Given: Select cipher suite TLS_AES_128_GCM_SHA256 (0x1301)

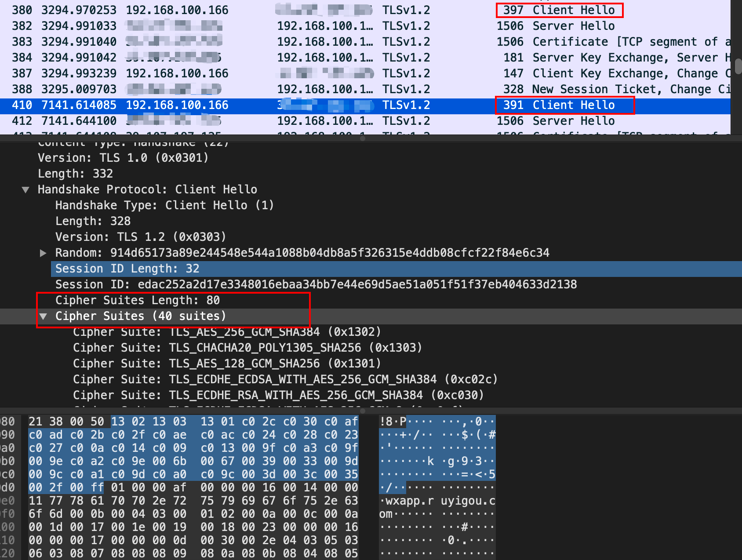Looking at the screenshot, I should coord(226,364).
